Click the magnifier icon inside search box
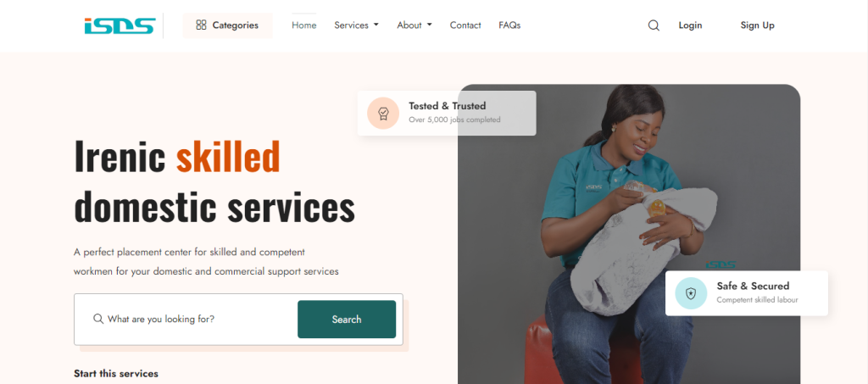868x384 pixels. (x=98, y=319)
